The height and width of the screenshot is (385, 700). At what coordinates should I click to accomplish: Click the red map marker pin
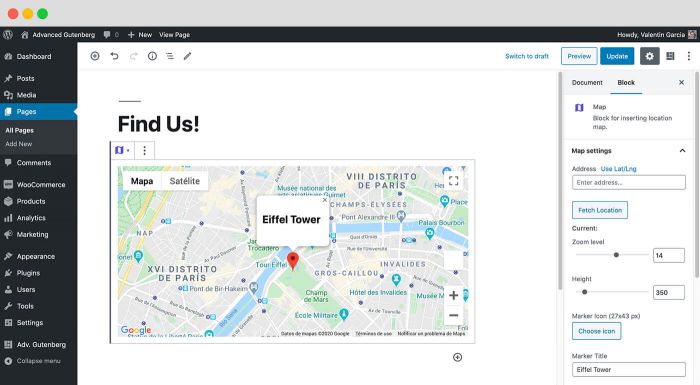point(292,261)
